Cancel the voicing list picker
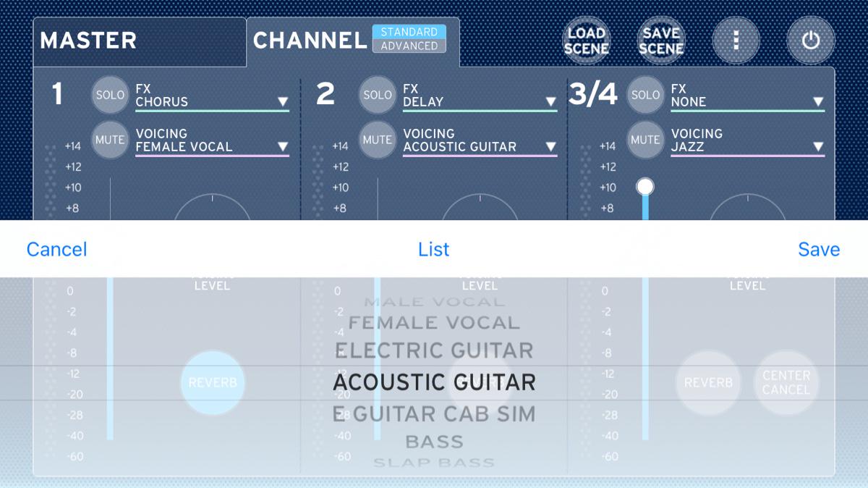This screenshot has width=868, height=488. [x=56, y=249]
